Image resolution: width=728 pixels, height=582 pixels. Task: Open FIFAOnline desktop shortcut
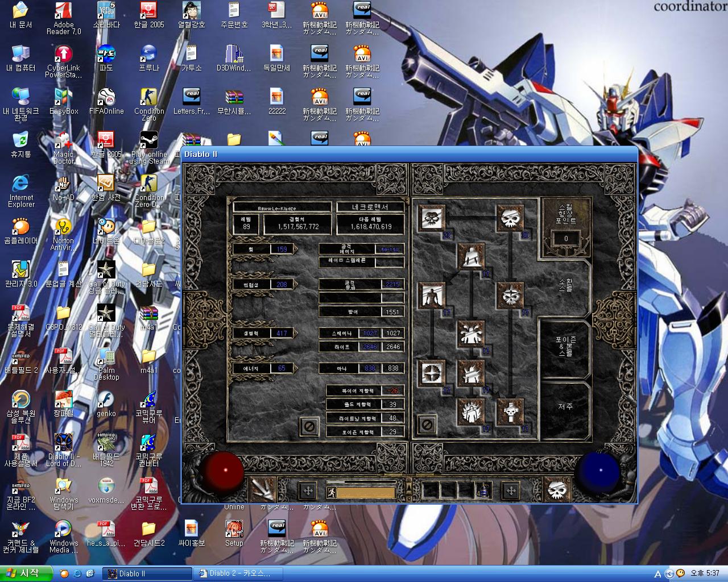tap(106, 102)
